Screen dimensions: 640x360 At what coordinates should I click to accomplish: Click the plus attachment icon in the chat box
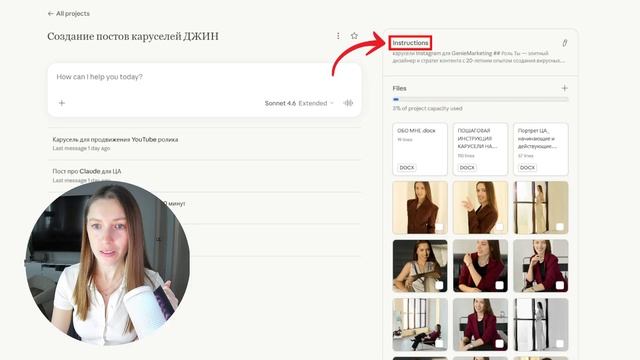coord(62,103)
